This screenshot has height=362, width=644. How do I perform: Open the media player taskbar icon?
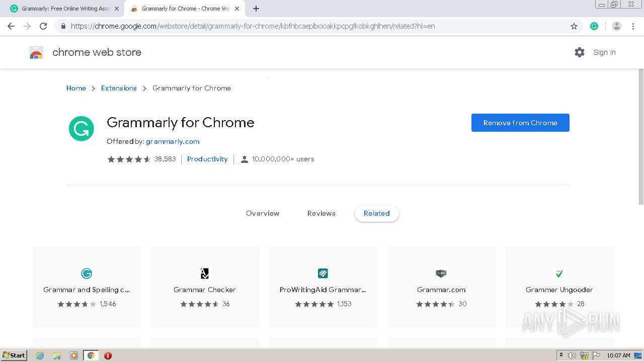point(74,355)
